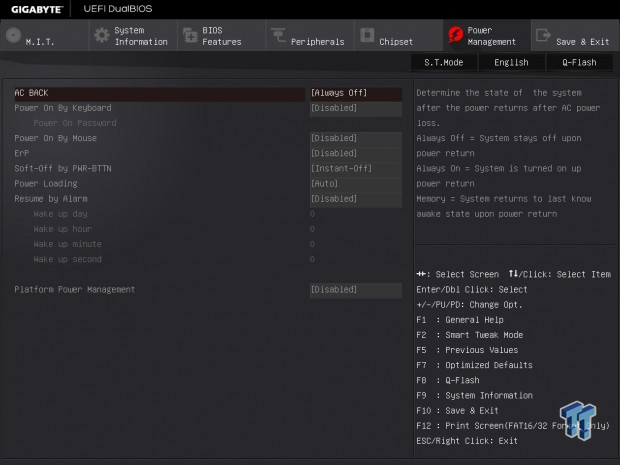Click the GIGABYTE logo
Image resolution: width=620 pixels, height=465 pixels.
click(37, 9)
